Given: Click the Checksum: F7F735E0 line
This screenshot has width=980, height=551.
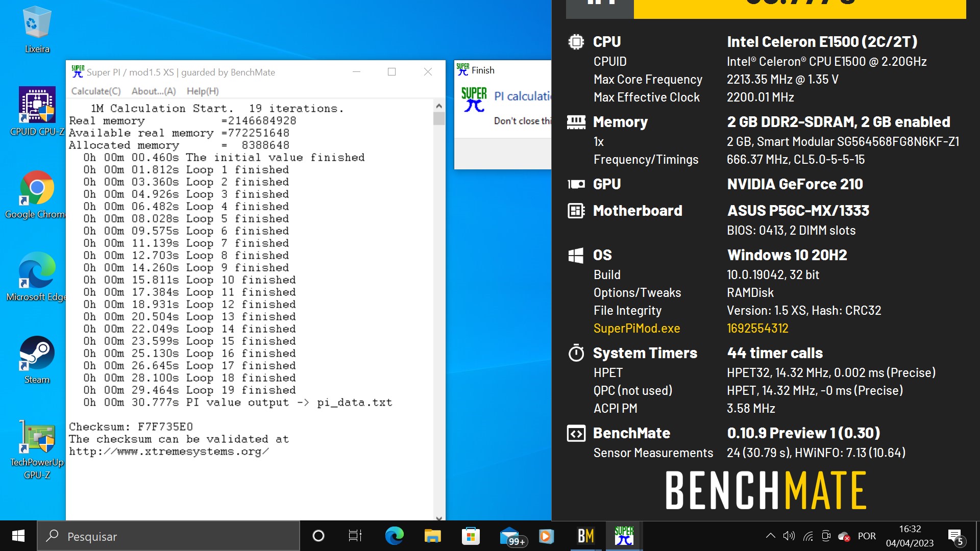Looking at the screenshot, I should coord(131,427).
